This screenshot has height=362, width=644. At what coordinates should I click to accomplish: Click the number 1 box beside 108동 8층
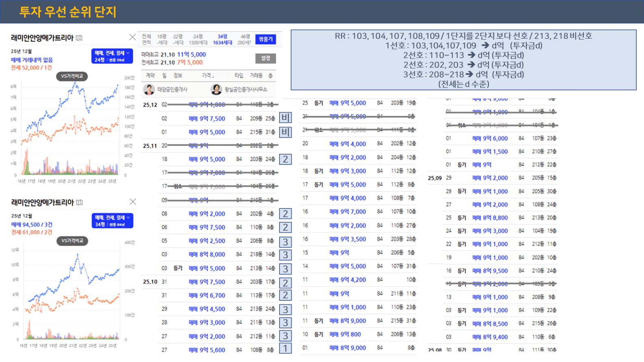(285, 348)
